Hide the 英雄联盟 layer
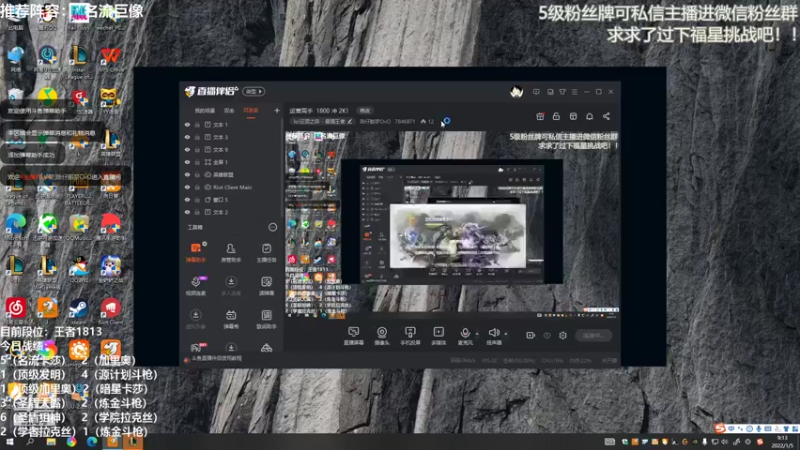 point(187,174)
